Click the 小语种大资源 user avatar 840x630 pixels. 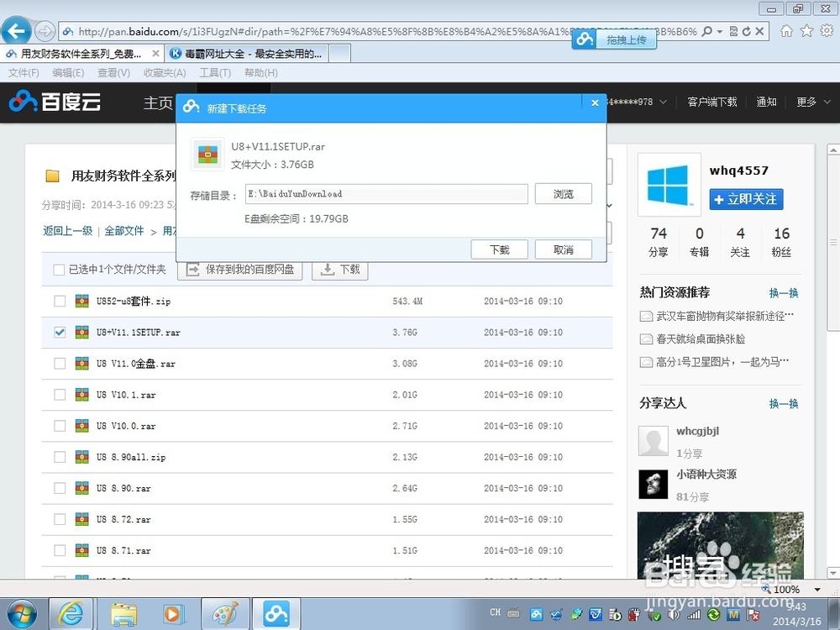click(x=654, y=485)
